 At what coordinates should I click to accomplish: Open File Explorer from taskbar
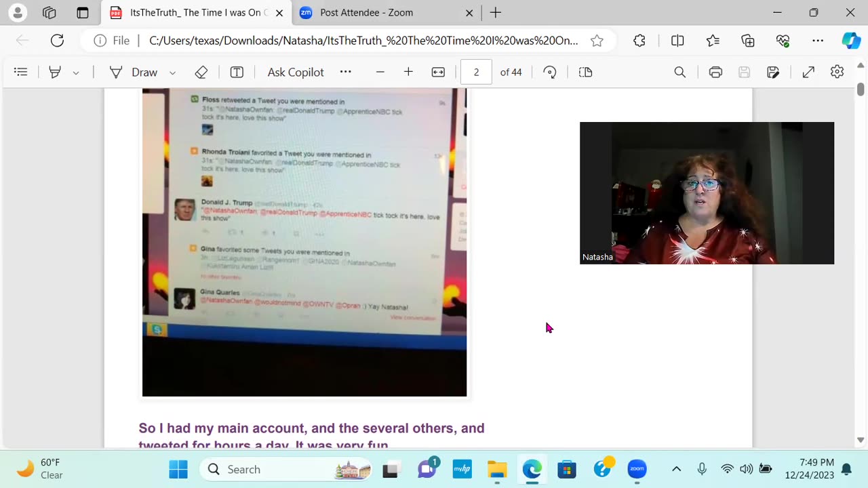[497, 469]
